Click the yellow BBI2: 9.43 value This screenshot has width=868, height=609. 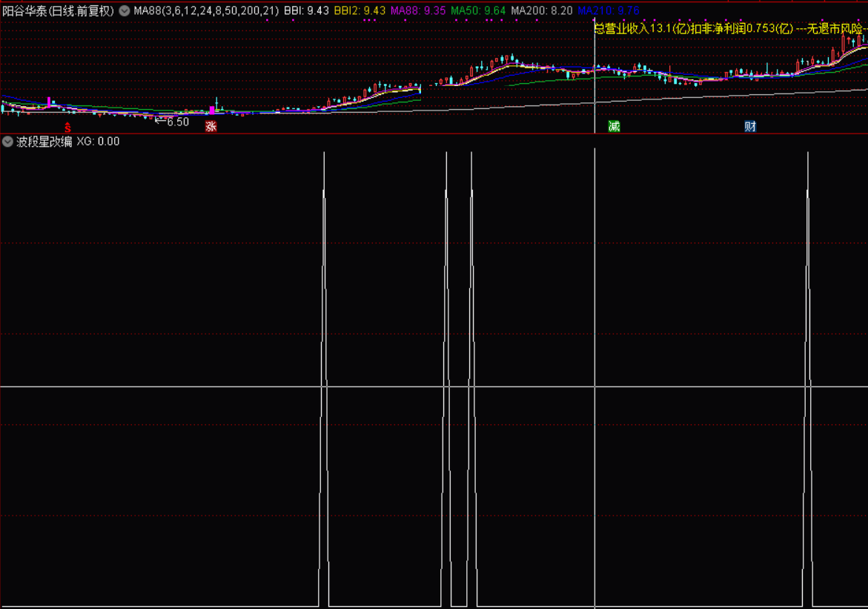(x=360, y=10)
